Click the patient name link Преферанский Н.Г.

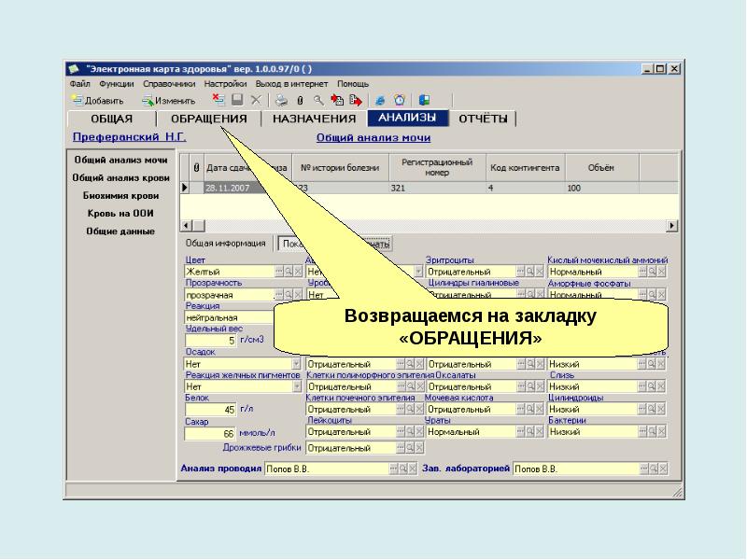click(x=130, y=136)
